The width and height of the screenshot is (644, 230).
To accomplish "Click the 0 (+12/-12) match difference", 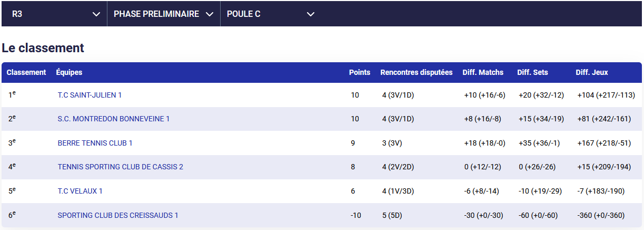I will [x=482, y=167].
